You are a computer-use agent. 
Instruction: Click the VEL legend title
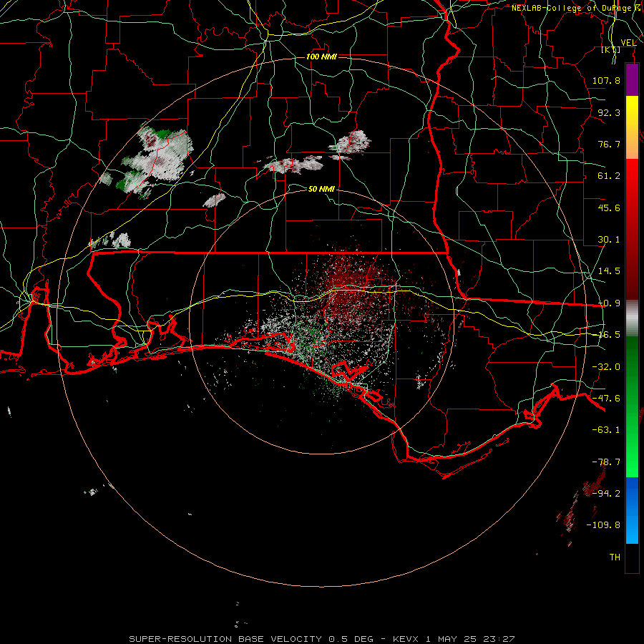[x=628, y=43]
